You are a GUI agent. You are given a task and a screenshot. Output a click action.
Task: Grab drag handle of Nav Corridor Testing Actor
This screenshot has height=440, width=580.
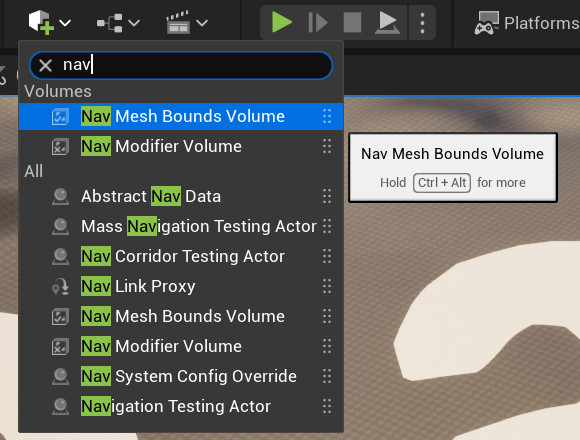(x=327, y=256)
